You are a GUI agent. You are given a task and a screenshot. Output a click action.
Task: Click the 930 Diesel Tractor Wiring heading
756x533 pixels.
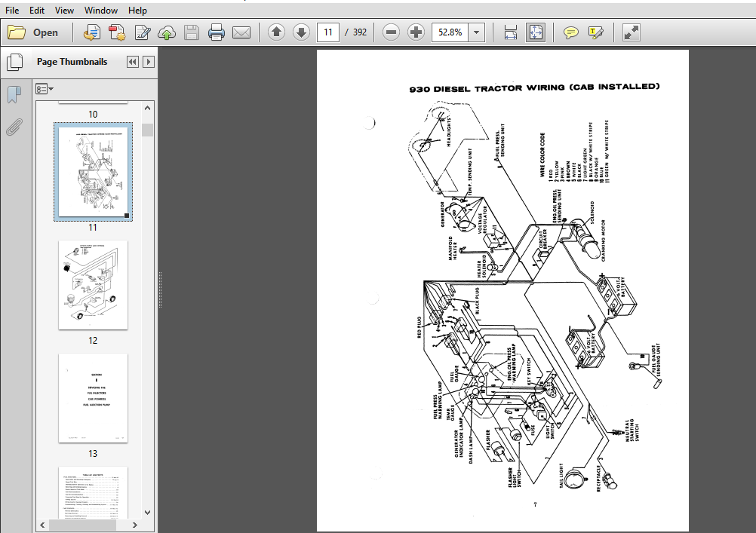534,87
